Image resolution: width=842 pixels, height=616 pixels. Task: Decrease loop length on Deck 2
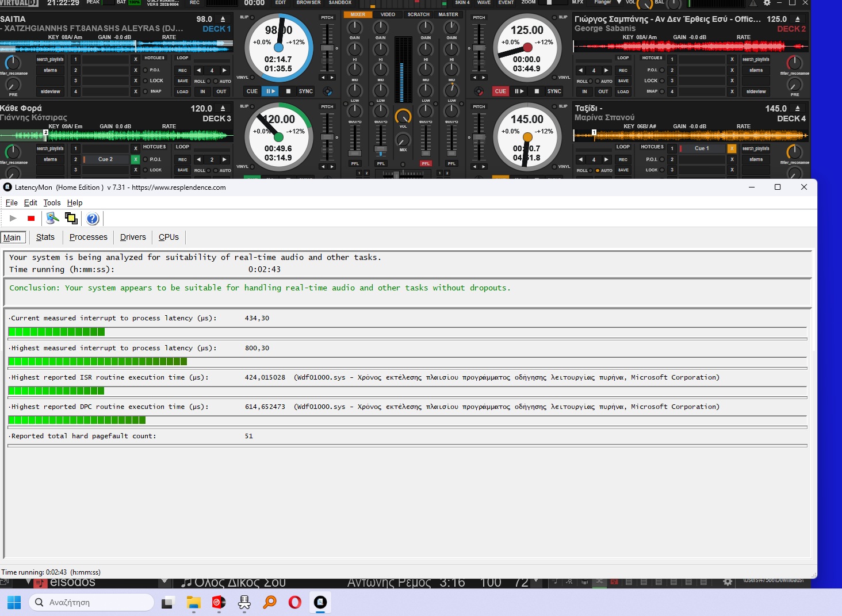click(x=581, y=70)
